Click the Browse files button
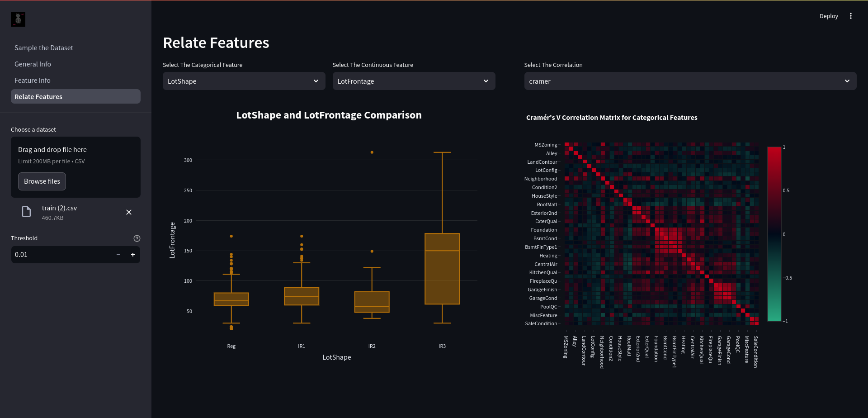 (x=42, y=181)
